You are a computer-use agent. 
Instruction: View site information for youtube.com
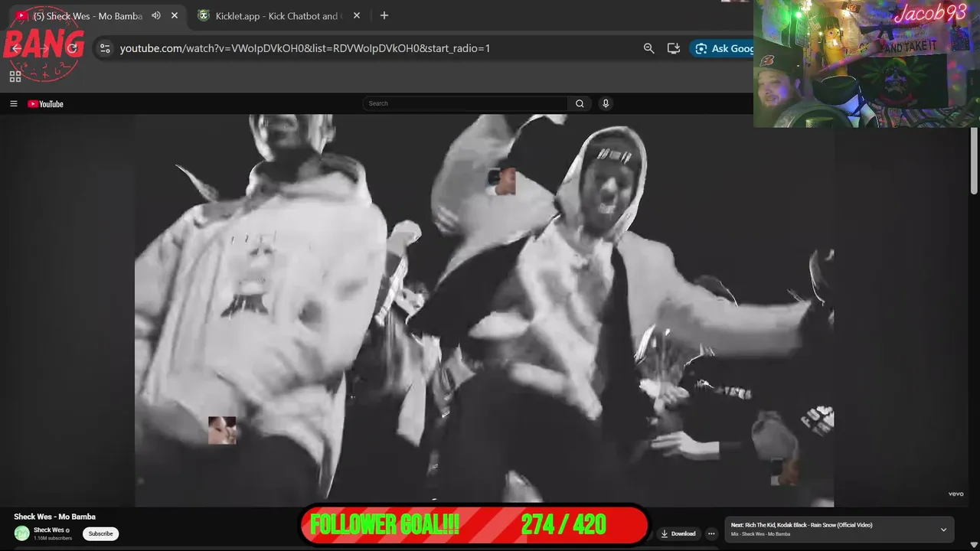tap(106, 48)
